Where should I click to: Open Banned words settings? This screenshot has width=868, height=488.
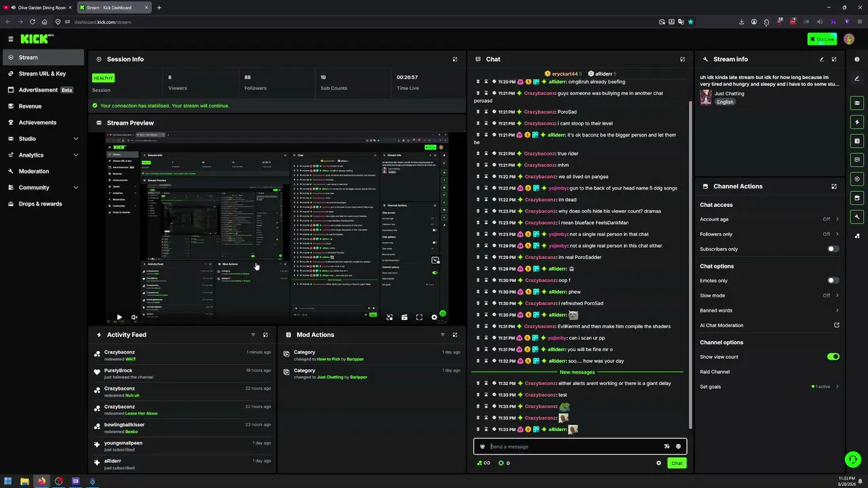click(770, 310)
